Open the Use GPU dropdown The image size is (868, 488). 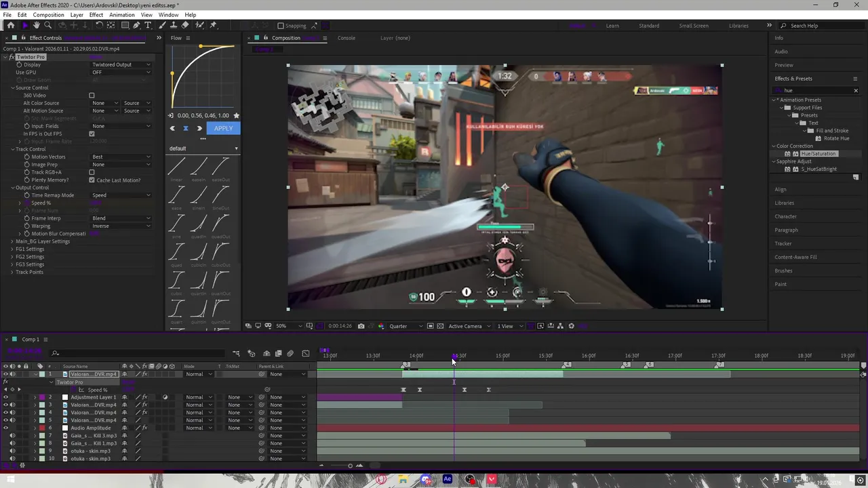click(x=121, y=73)
